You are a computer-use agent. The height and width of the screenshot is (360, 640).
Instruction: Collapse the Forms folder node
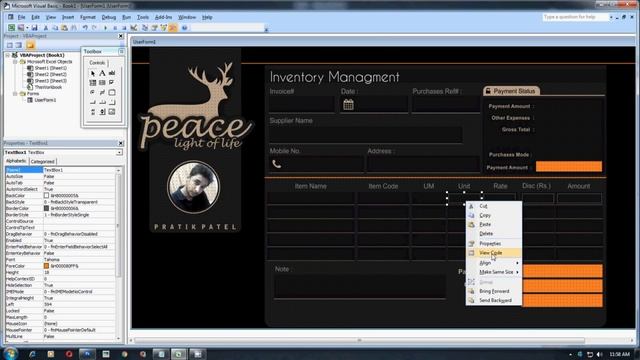click(15, 93)
